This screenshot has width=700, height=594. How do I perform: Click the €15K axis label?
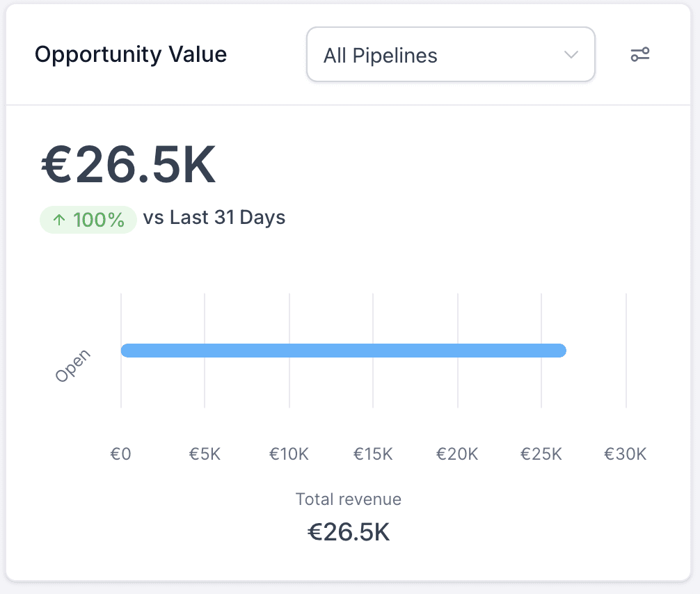(373, 454)
